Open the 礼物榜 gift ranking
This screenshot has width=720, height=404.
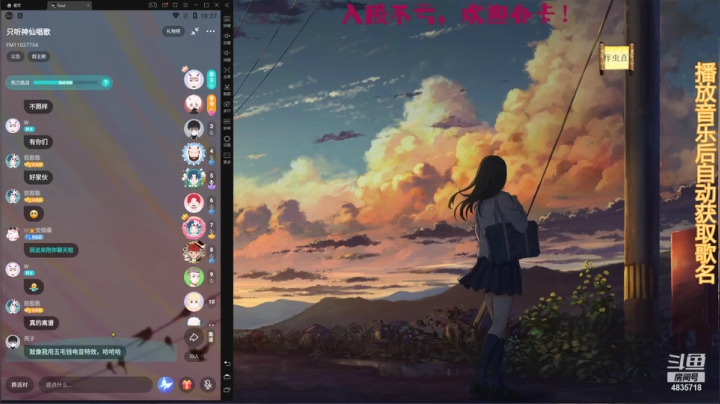click(x=173, y=31)
